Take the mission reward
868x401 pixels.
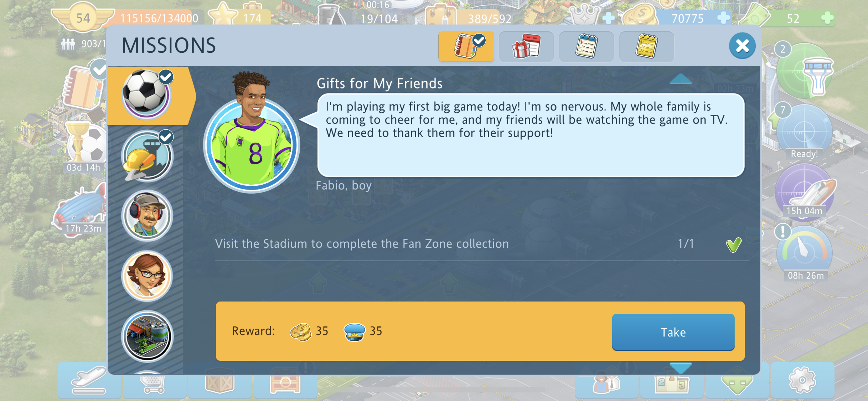[673, 332]
